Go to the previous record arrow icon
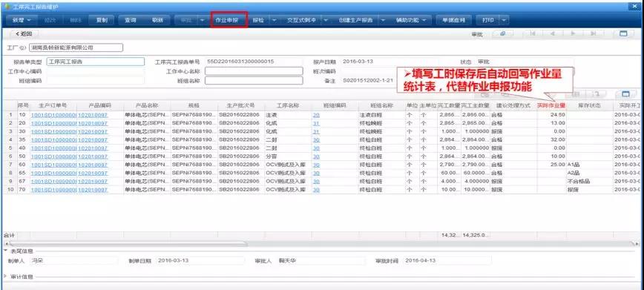 coord(553,34)
